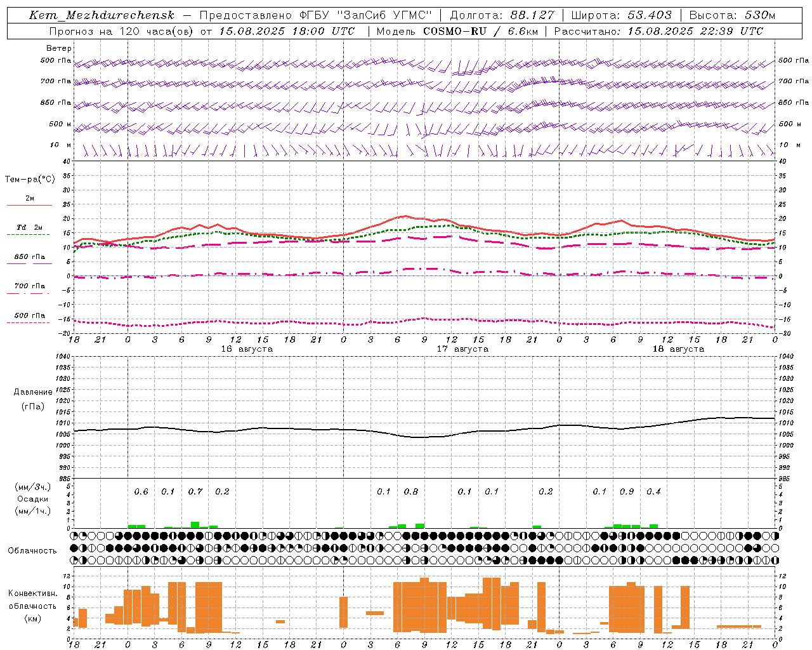
Task: Click the 0.8 precipitation amount value
Action: (410, 492)
